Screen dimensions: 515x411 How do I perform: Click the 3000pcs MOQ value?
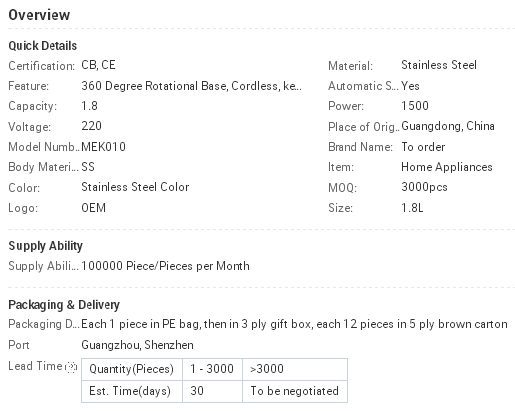424,187
